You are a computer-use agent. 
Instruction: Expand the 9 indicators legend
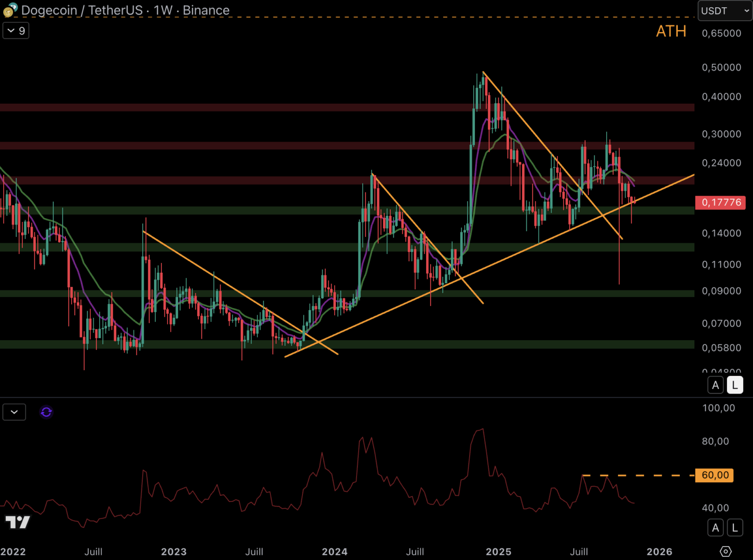point(16,31)
